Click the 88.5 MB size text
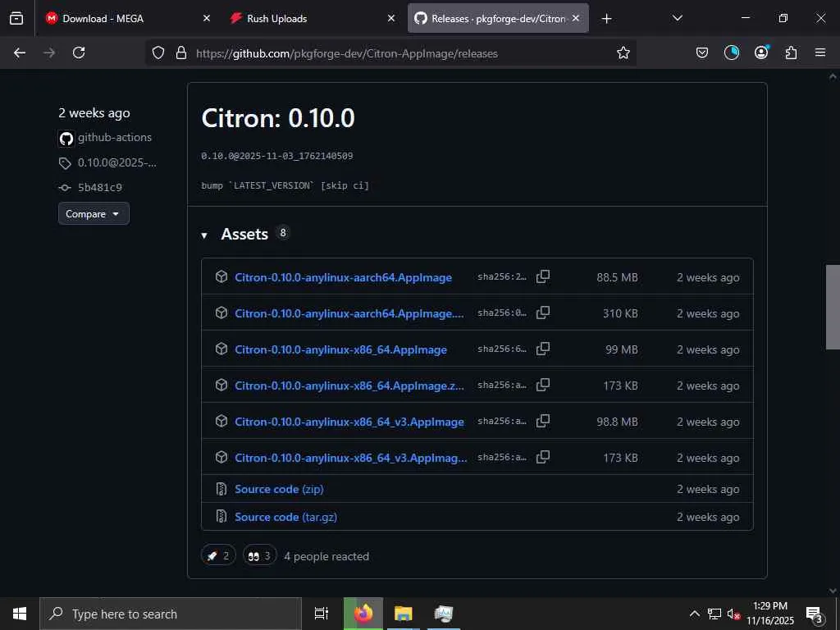 (617, 277)
